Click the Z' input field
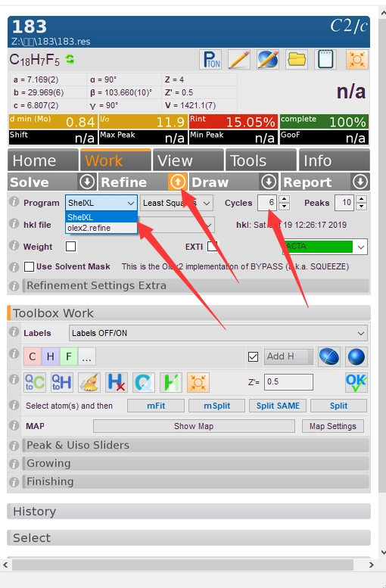The width and height of the screenshot is (386, 588). point(288,382)
